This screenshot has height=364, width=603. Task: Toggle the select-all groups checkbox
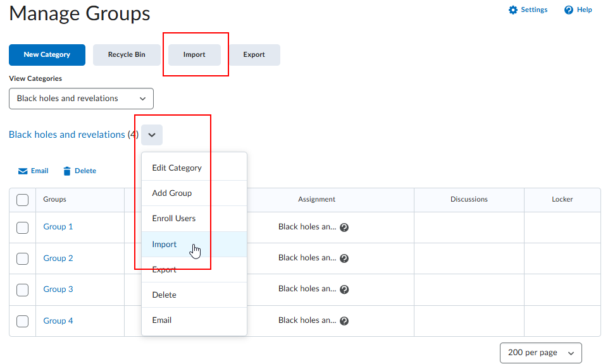[22, 200]
